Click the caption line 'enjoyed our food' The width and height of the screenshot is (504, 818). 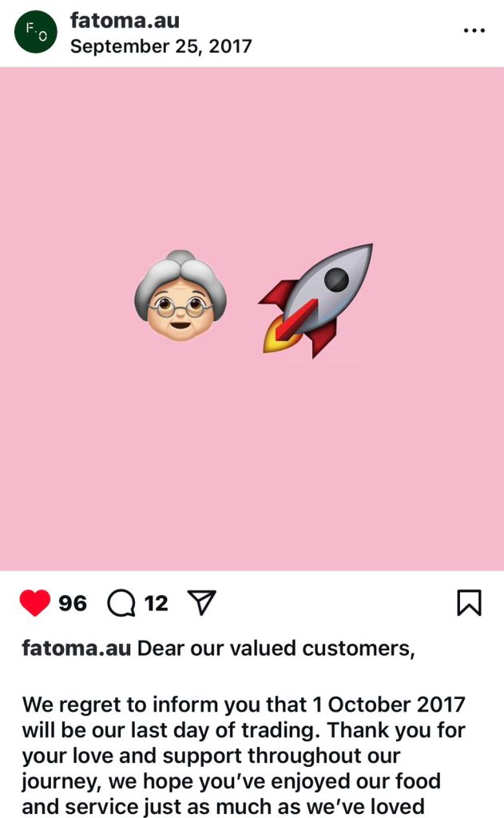231,781
